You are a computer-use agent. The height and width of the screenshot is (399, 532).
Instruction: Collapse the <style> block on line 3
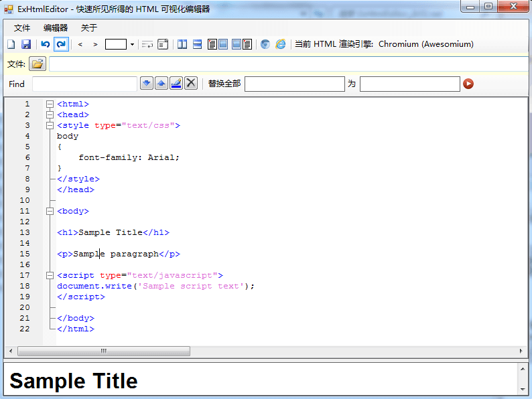pyautogui.click(x=50, y=125)
